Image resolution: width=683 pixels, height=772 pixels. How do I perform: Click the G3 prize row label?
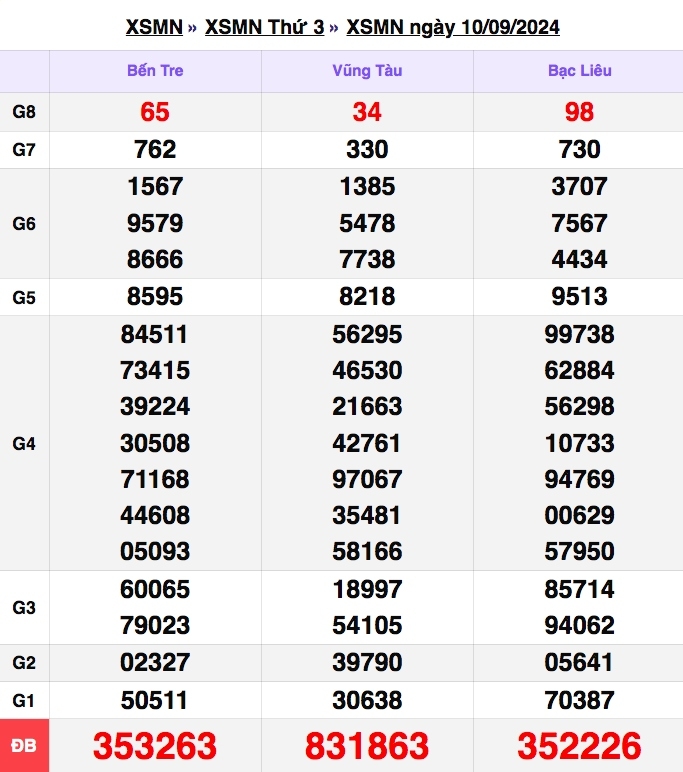pyautogui.click(x=24, y=608)
